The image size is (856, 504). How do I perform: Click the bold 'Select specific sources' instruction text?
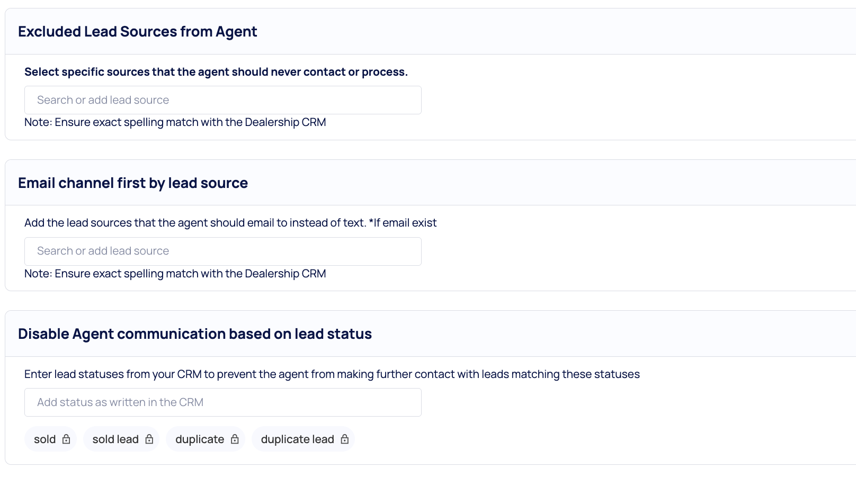tap(216, 72)
